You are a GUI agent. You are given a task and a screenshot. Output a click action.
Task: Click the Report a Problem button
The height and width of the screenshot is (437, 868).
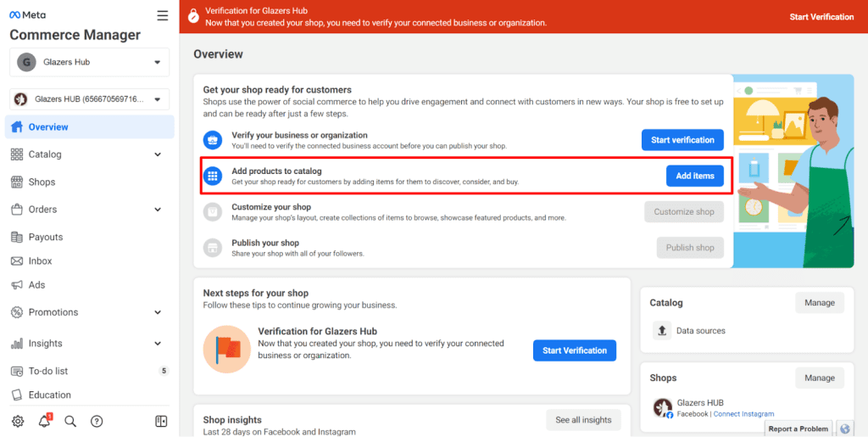798,429
